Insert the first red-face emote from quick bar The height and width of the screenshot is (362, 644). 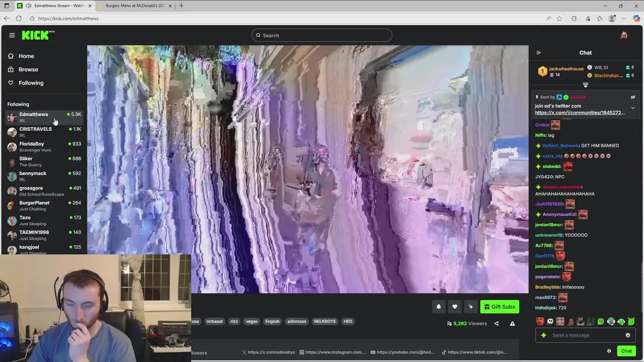coord(540,322)
